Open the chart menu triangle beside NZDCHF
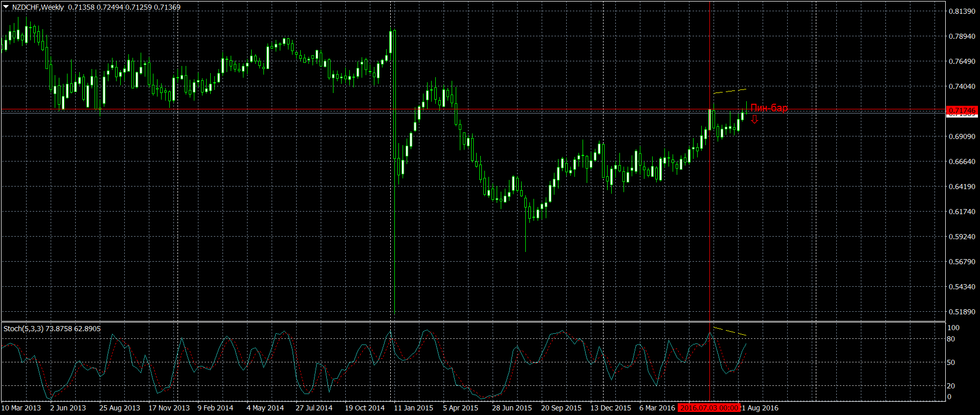This screenshot has height=415, width=980. (6, 7)
